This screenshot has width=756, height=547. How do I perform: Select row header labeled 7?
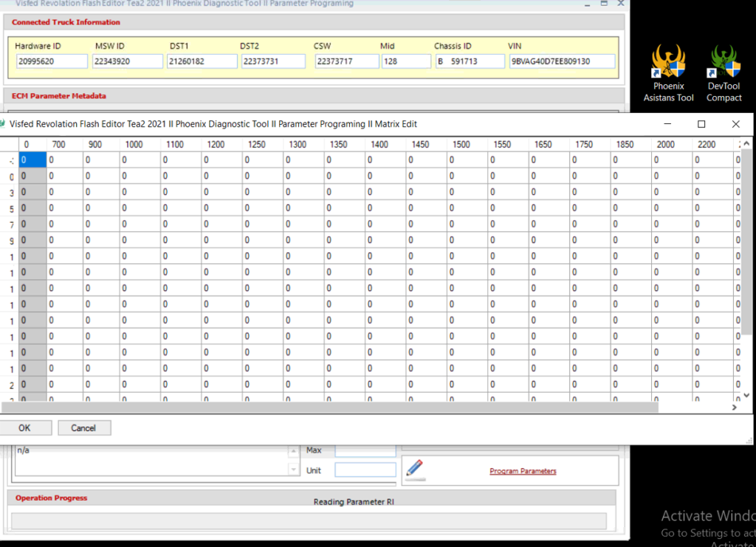click(10, 224)
